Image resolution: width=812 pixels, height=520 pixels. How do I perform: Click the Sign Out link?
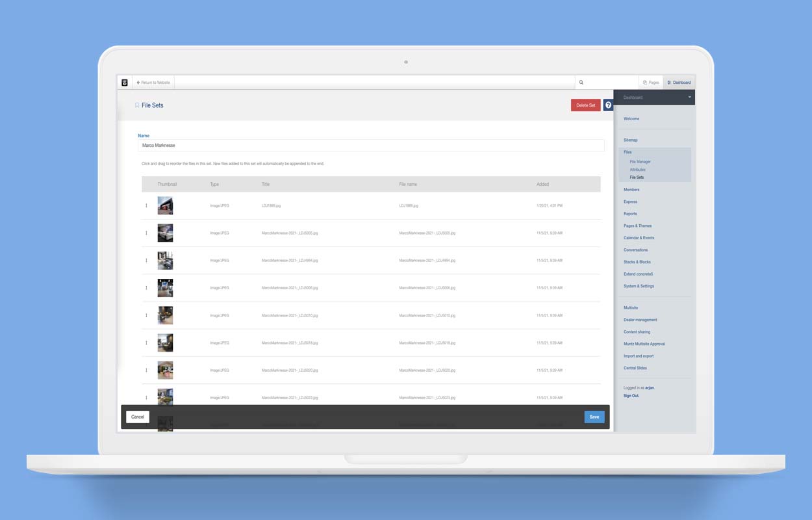click(631, 396)
